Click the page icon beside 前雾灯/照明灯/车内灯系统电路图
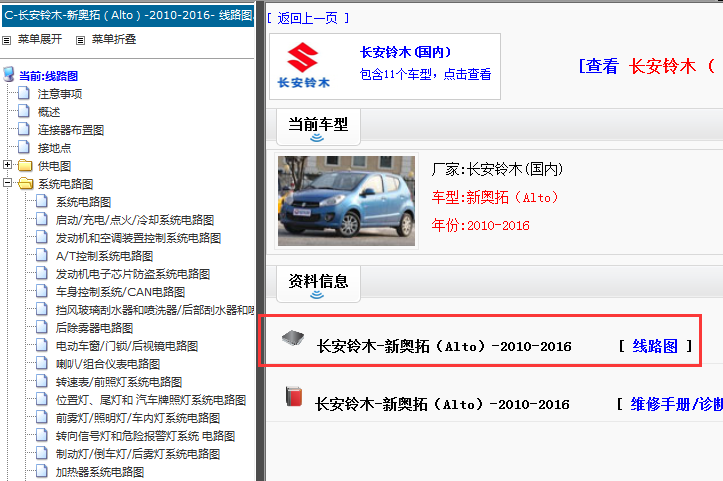 [42, 417]
